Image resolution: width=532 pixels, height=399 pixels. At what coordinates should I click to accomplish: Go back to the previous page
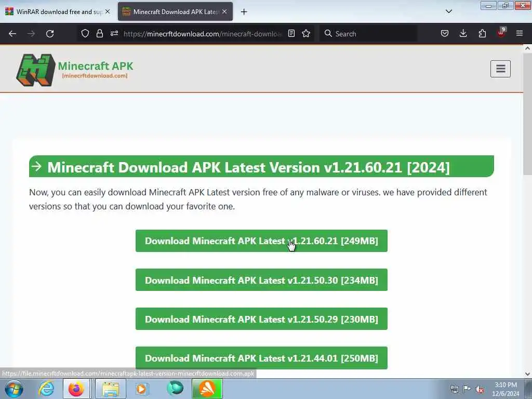(x=12, y=34)
